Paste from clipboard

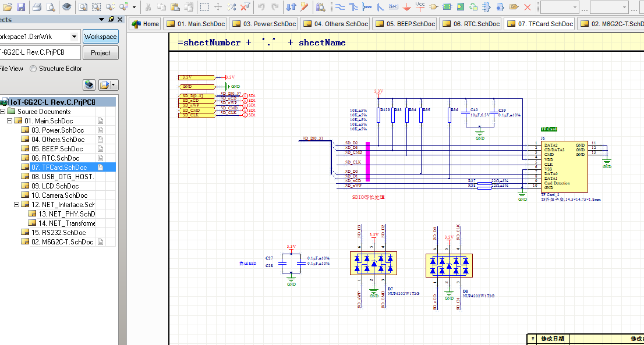[x=175, y=6]
